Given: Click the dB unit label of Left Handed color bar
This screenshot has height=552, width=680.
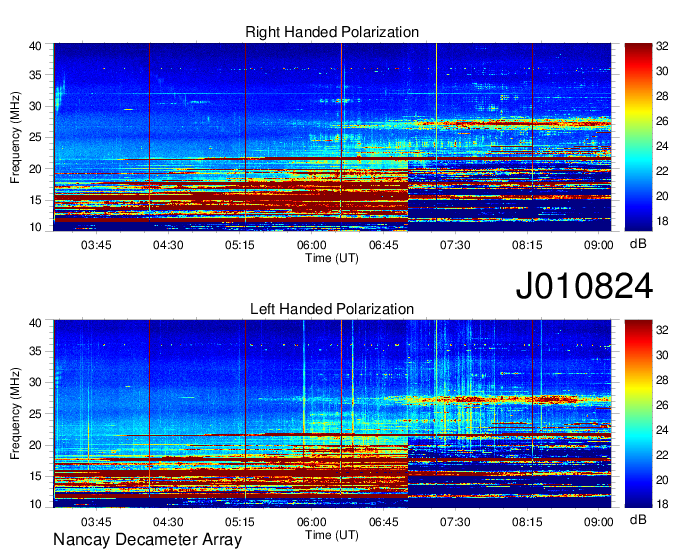Looking at the screenshot, I should coord(638,520).
